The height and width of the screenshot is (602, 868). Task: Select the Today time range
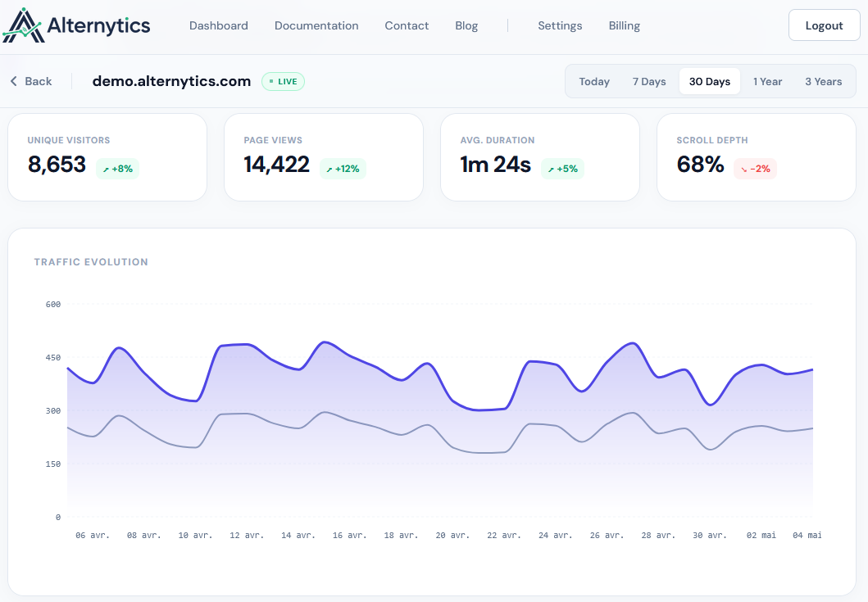(x=594, y=81)
